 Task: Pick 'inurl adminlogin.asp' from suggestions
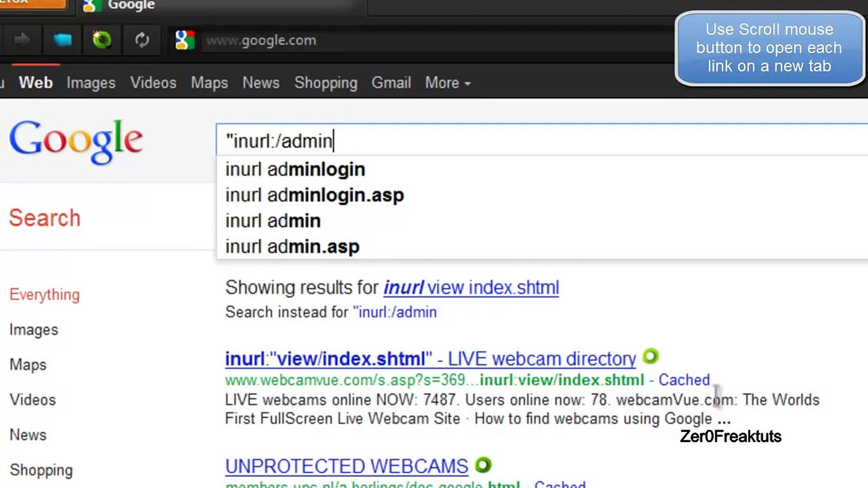coord(315,195)
